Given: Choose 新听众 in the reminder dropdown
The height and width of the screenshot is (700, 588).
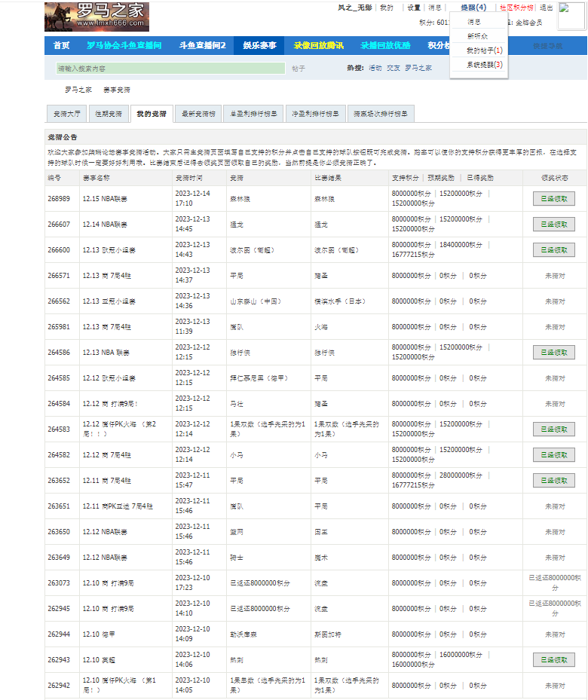Looking at the screenshot, I should click(x=476, y=36).
